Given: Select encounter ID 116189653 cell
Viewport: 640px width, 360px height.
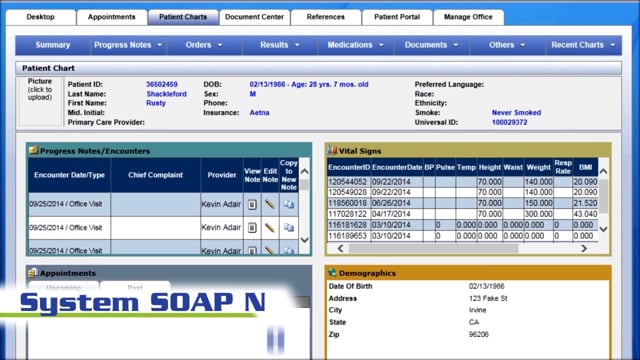Looking at the screenshot, I should pyautogui.click(x=349, y=236).
